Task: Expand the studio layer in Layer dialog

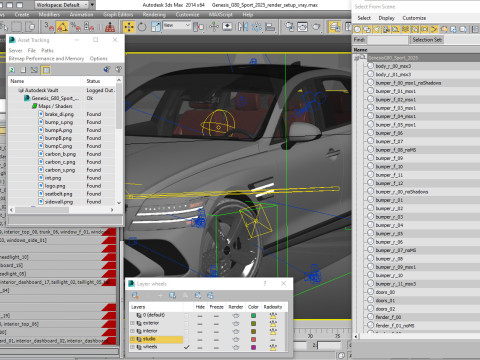Action: tap(132, 339)
